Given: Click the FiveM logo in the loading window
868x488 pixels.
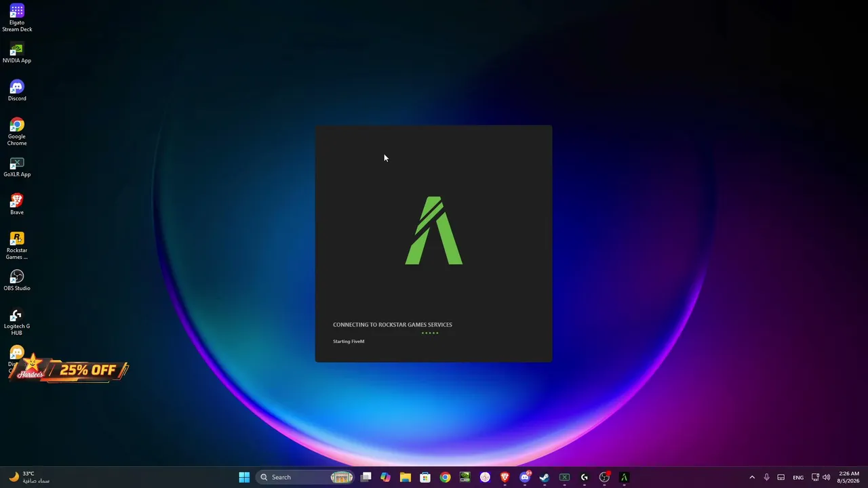Looking at the screenshot, I should point(434,230).
